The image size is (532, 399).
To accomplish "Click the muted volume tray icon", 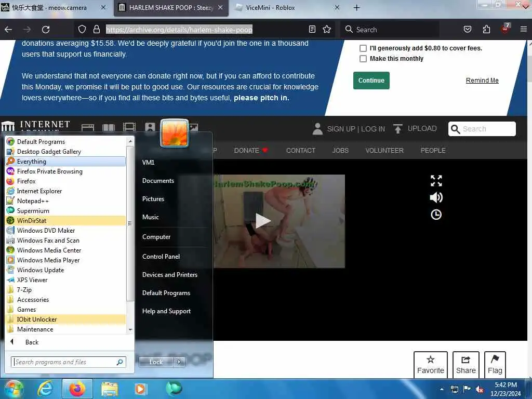I will tap(480, 390).
